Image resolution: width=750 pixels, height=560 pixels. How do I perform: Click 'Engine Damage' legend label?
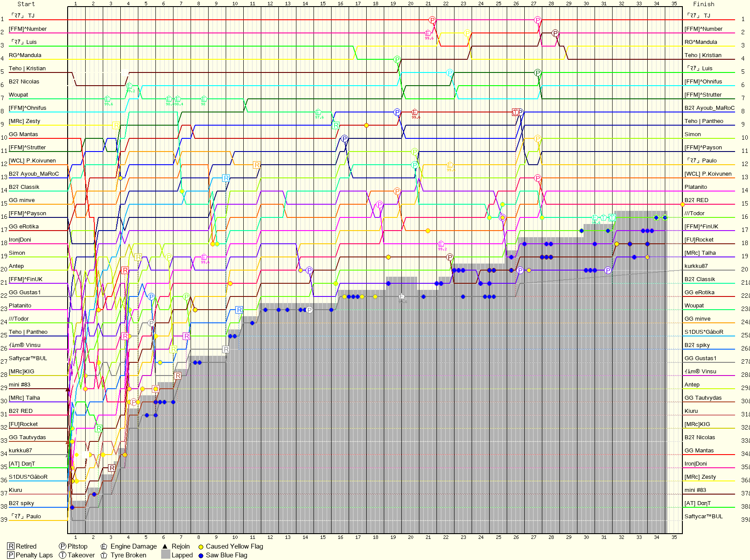(133, 546)
